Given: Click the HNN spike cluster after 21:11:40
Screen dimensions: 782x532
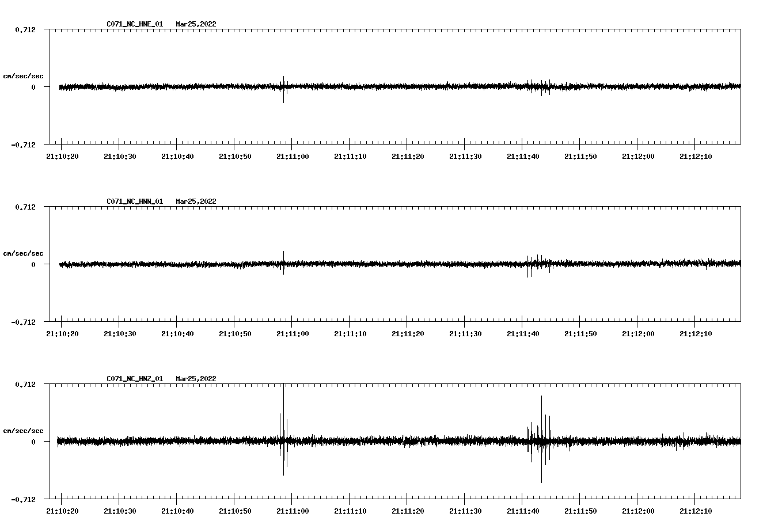Looking at the screenshot, I should pos(538,265).
